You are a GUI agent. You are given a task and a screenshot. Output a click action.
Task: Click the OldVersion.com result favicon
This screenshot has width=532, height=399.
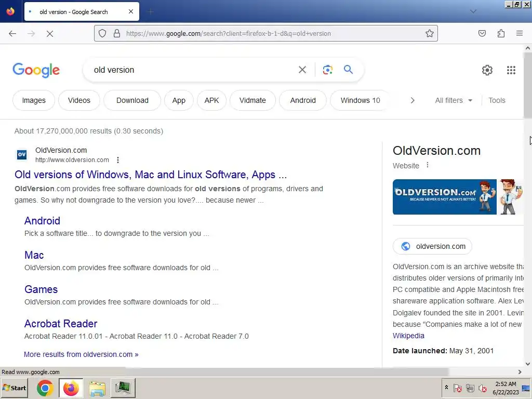[22, 155]
